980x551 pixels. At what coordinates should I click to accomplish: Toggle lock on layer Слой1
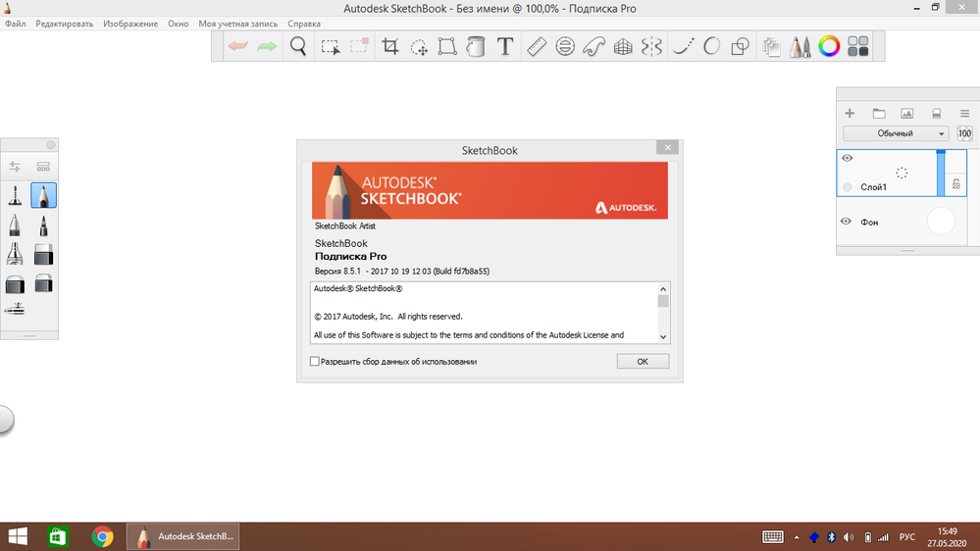[955, 183]
